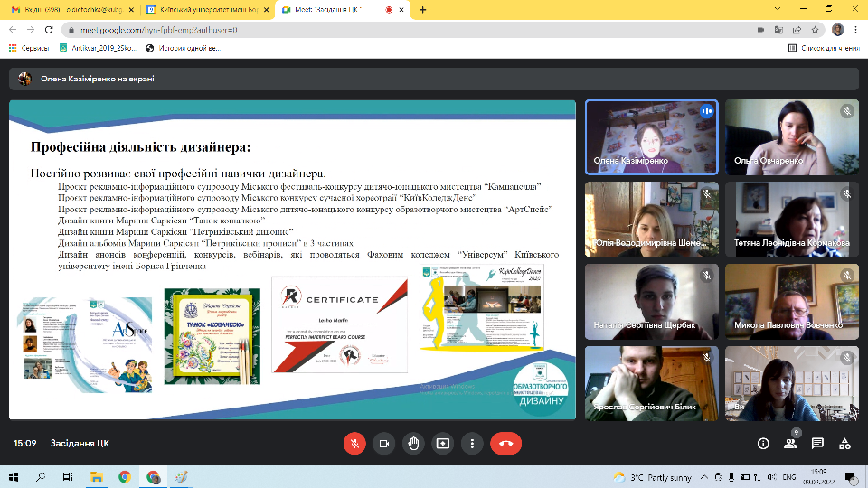This screenshot has height=488, width=868.
Task: Open a new browser tab
Action: click(422, 10)
